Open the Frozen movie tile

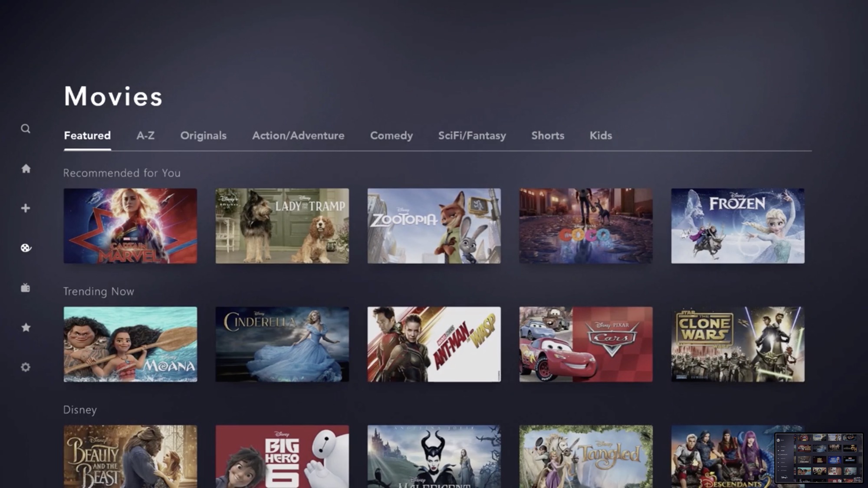737,226
